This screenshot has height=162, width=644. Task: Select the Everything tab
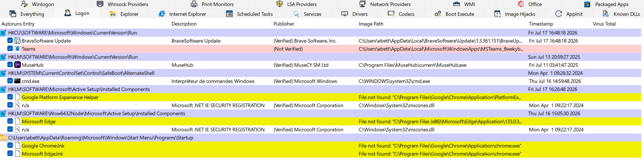tap(27, 14)
